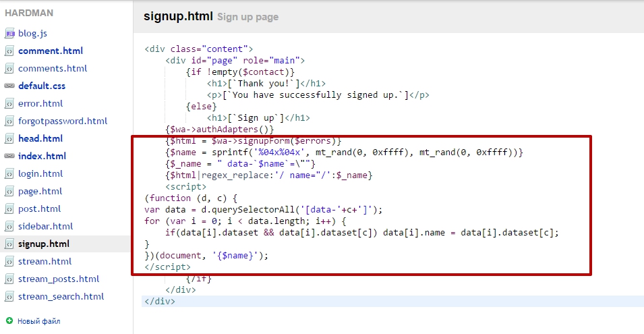Place cursor on function (d, c) line
Image resolution: width=644 pixels, height=334 pixels.
pos(191,198)
